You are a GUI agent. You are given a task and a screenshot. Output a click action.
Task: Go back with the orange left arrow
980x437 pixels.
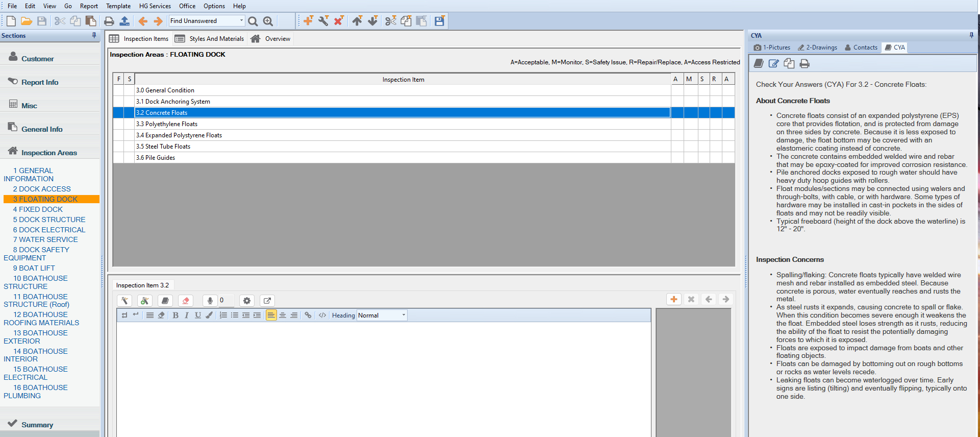point(143,21)
